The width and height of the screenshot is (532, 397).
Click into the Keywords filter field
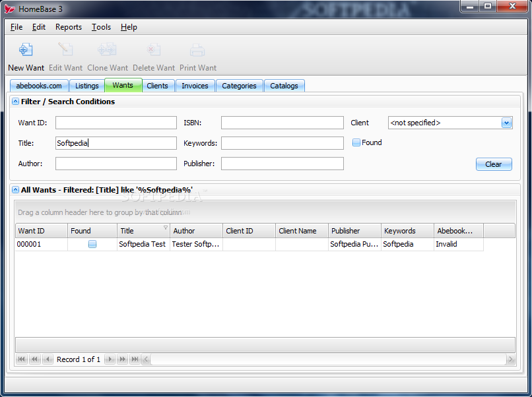283,143
